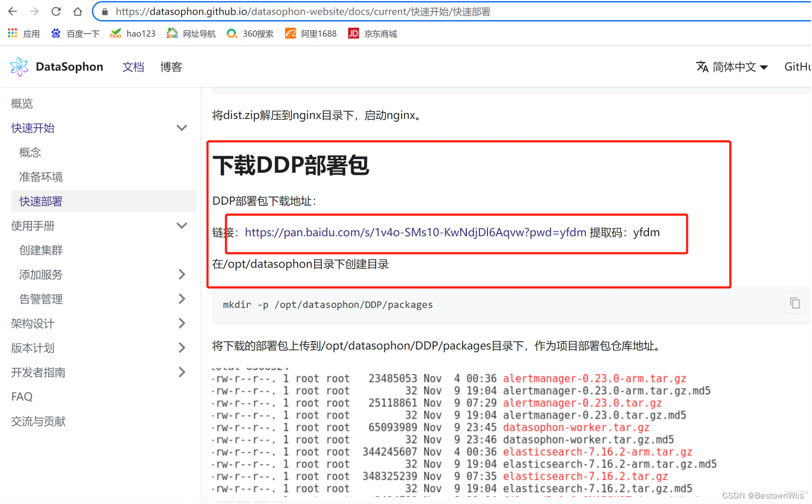Open the 架构设计 sidebar item
Image resolution: width=812 pixels, height=504 pixels.
[33, 324]
